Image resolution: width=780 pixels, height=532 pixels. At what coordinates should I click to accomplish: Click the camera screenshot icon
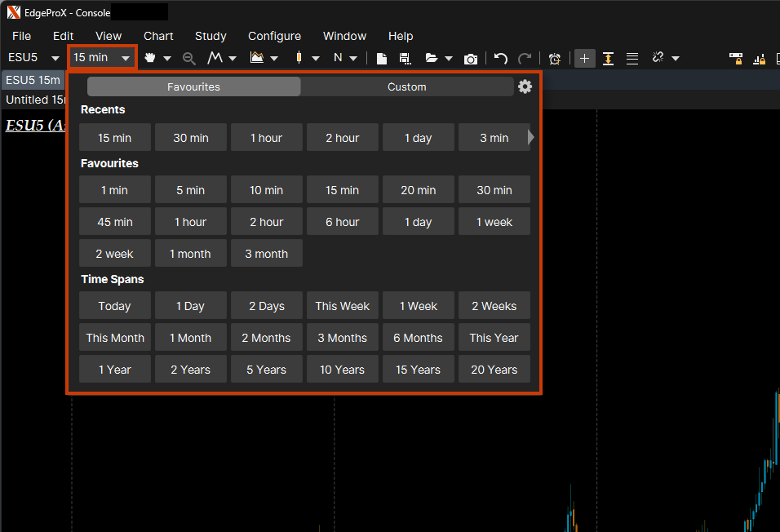[471, 58]
